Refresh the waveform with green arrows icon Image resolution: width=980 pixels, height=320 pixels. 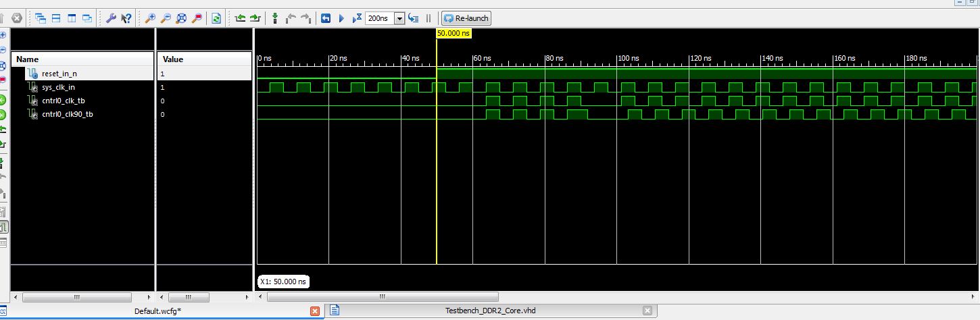tap(216, 18)
